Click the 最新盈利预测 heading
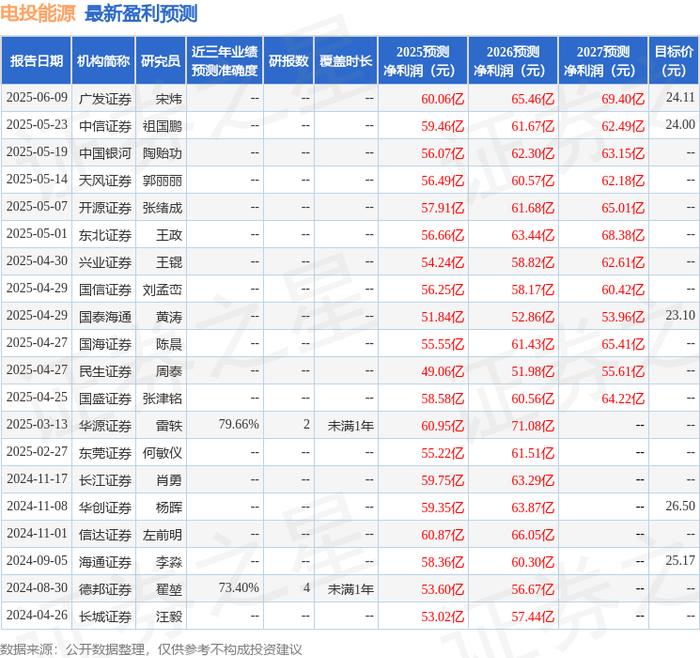 pyautogui.click(x=141, y=13)
